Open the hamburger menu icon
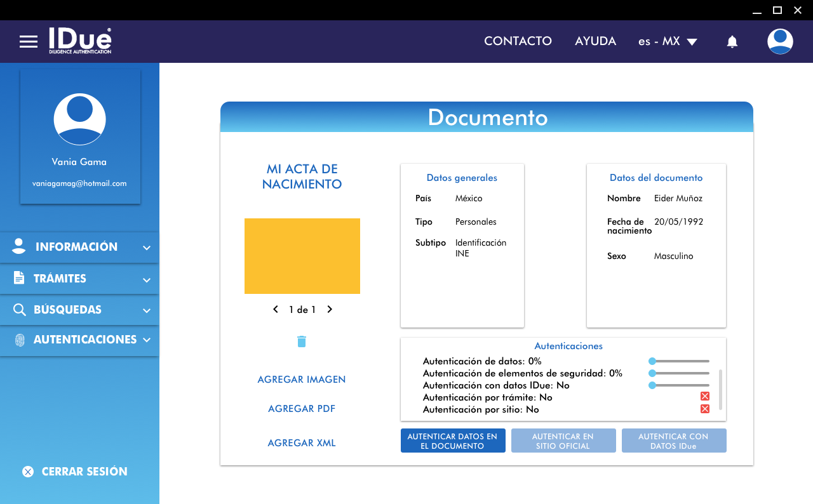813x504 pixels. pos(29,42)
